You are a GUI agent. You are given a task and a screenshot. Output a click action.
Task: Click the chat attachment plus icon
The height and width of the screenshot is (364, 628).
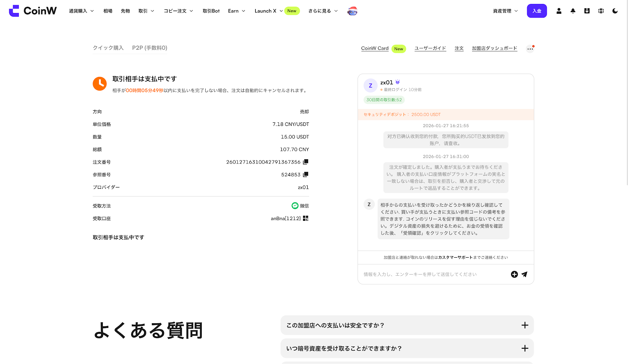point(514,275)
